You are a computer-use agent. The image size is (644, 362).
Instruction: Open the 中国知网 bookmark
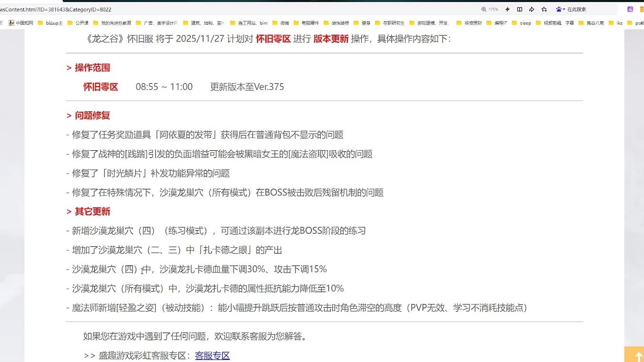(x=21, y=22)
